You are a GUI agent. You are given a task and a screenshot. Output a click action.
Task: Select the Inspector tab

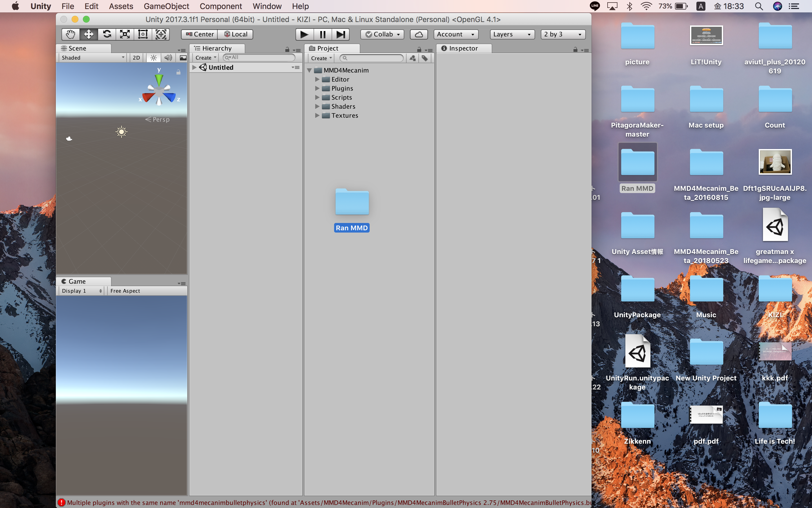[464, 48]
